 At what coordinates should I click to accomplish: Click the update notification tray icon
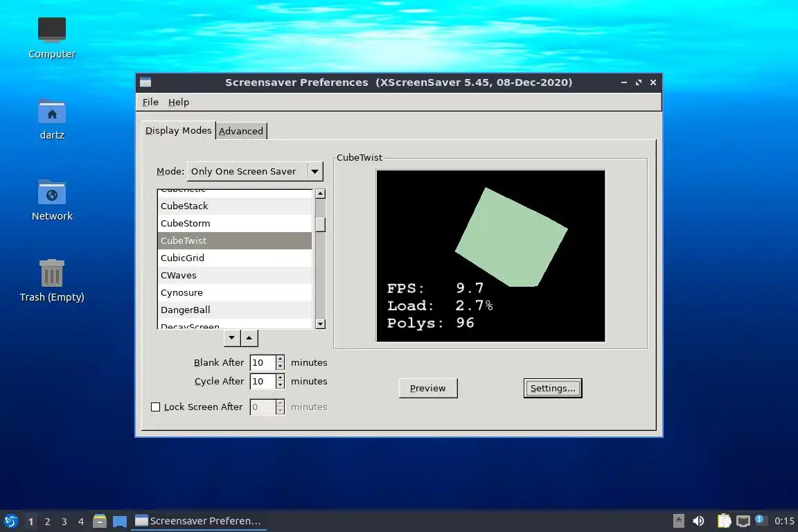[x=759, y=520]
